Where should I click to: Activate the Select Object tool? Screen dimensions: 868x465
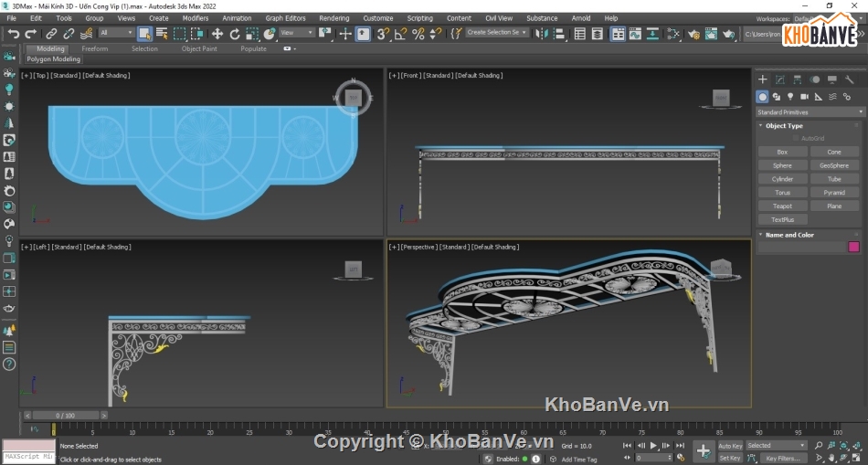coord(144,34)
